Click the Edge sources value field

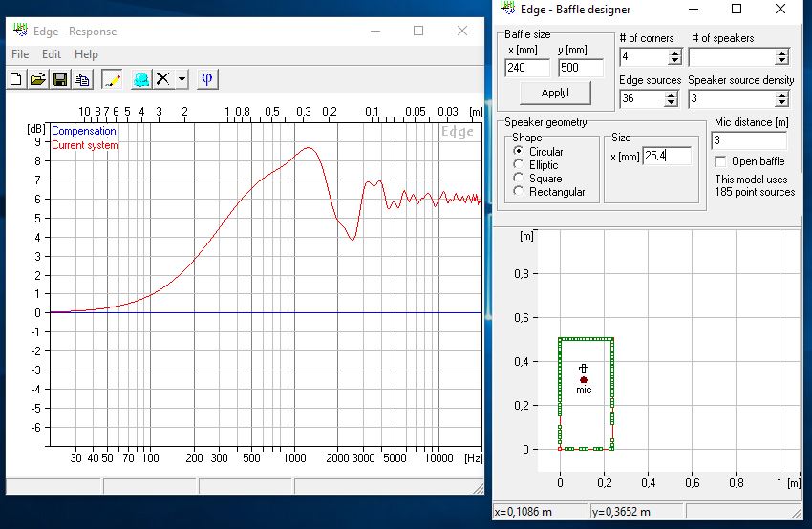coord(642,98)
